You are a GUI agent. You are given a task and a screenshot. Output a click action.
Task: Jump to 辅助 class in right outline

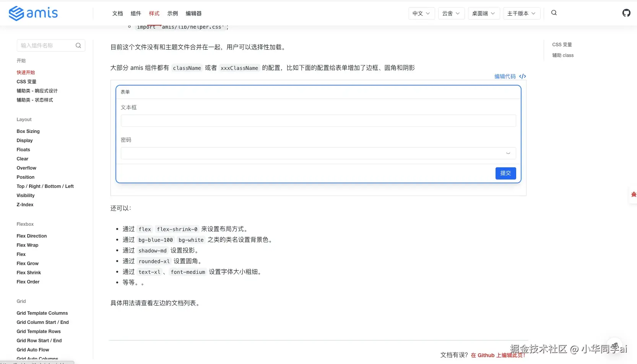tap(563, 55)
